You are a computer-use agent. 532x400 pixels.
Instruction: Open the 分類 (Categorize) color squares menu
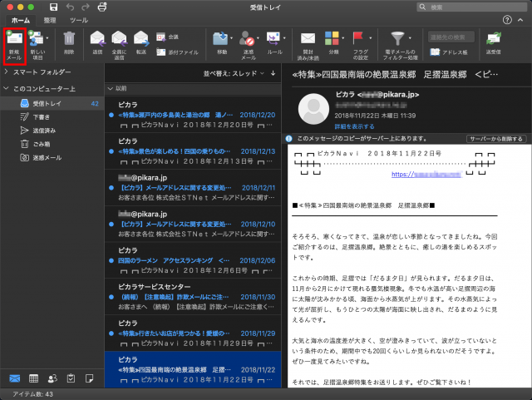click(333, 39)
